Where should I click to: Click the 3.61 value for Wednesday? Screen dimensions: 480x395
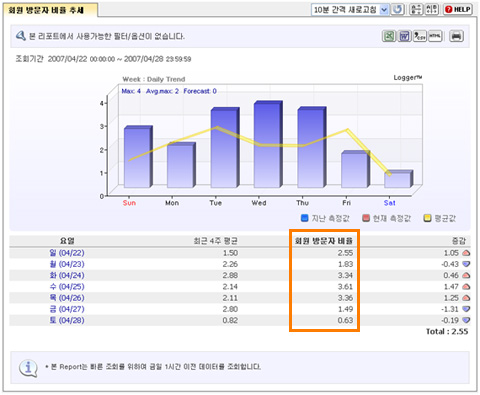pyautogui.click(x=345, y=287)
